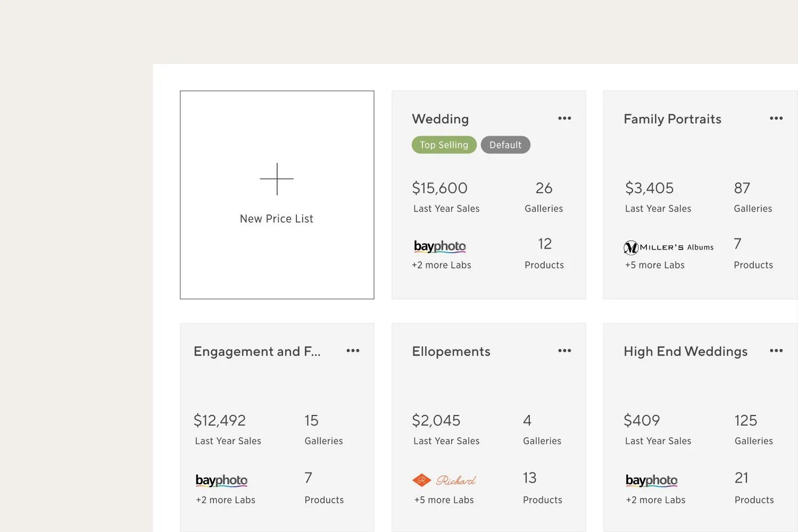Open High End Weddings options menu
798x532 pixels.
click(776, 351)
